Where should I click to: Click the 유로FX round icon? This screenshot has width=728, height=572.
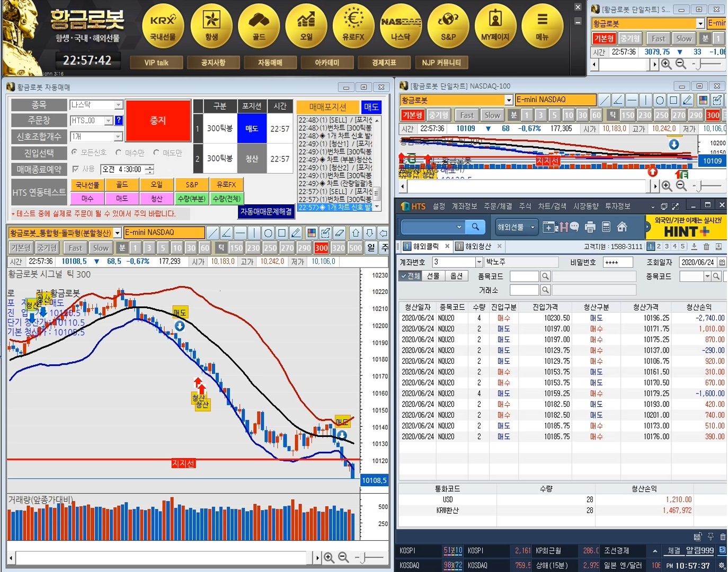pyautogui.click(x=353, y=25)
